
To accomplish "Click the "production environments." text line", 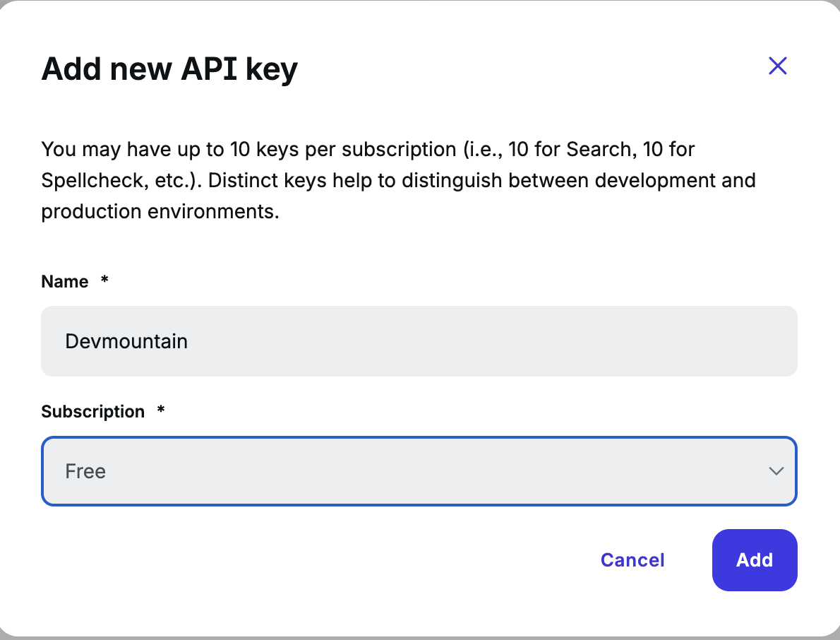I will pyautogui.click(x=160, y=211).
